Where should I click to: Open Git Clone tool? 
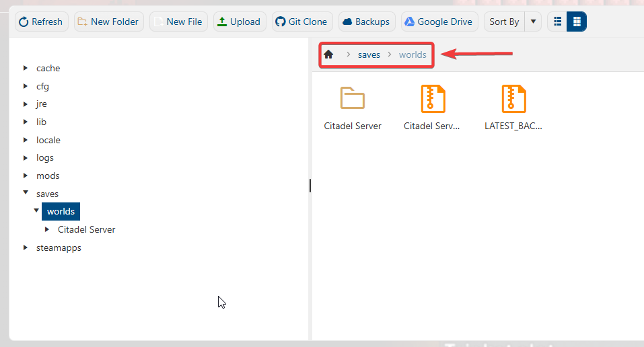[301, 22]
